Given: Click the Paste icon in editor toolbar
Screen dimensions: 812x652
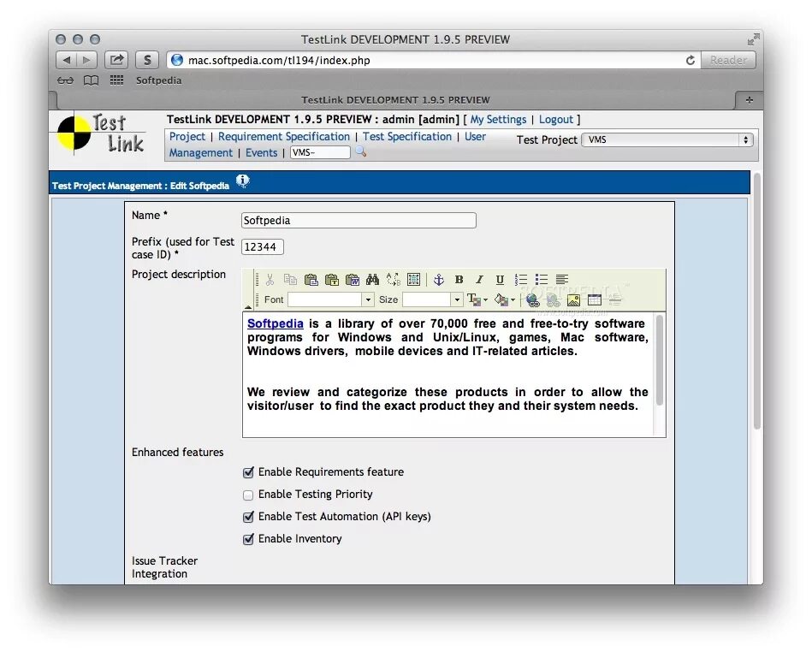Looking at the screenshot, I should [311, 280].
